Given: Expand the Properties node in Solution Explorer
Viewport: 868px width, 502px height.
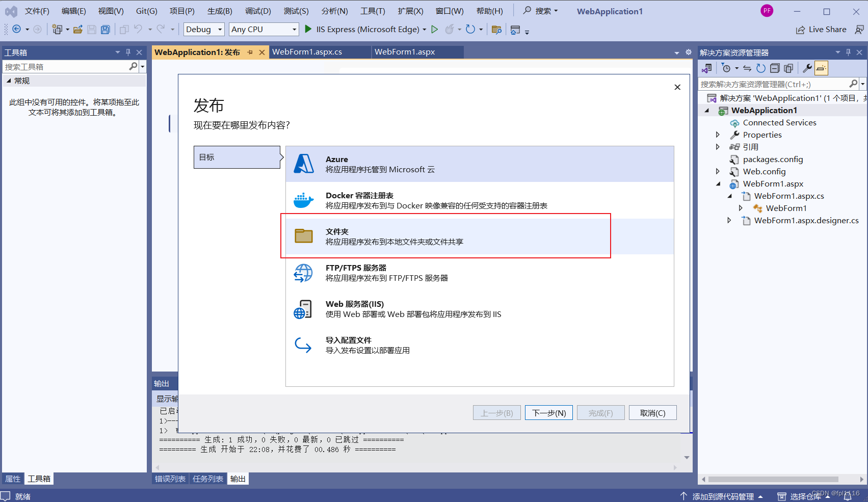Looking at the screenshot, I should click(718, 135).
